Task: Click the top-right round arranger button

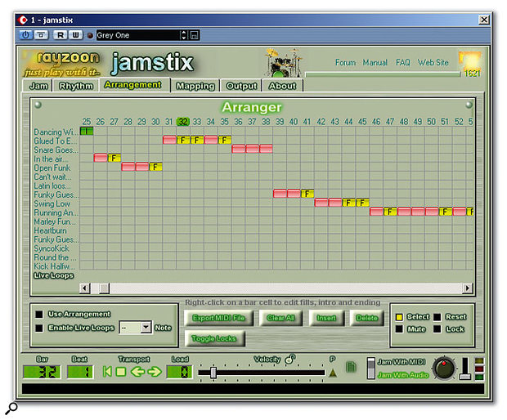Action: (469, 105)
